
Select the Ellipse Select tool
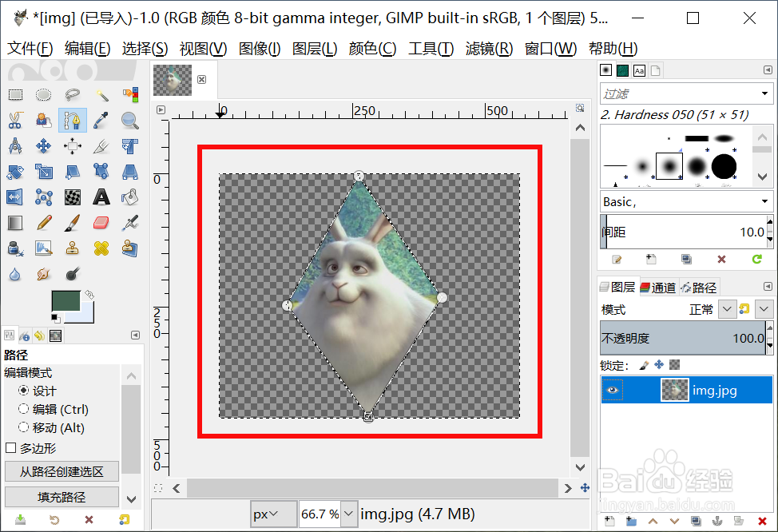44,94
